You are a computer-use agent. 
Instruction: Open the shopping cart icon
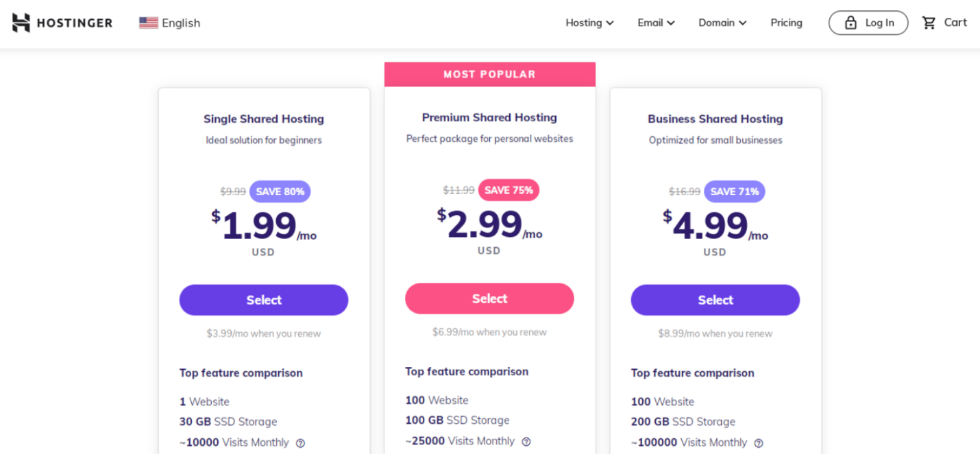pyautogui.click(x=929, y=23)
